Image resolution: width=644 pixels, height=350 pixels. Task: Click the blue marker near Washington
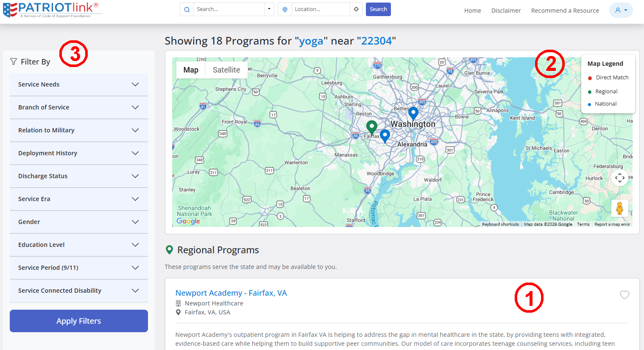pos(413,114)
